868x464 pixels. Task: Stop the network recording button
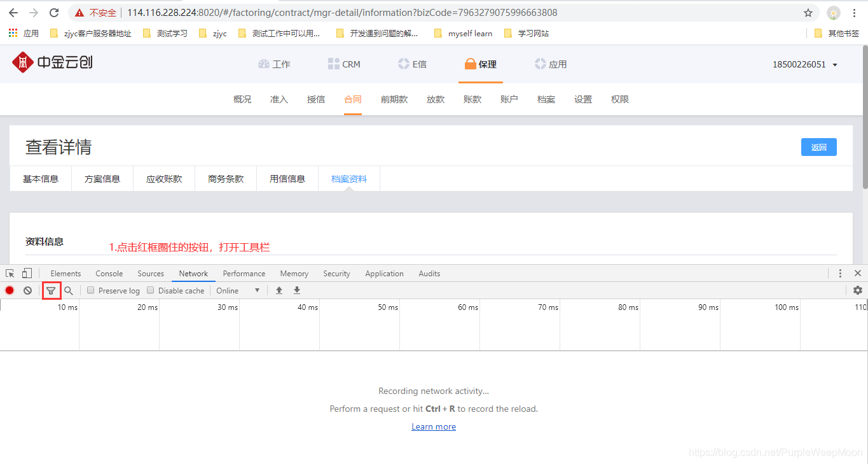click(9, 290)
